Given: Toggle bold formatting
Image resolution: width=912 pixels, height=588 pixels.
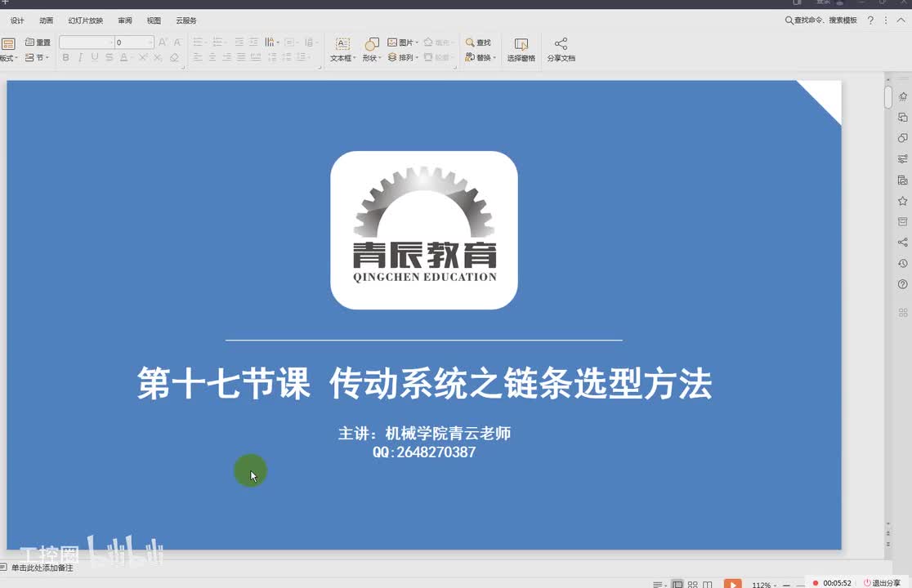Looking at the screenshot, I should click(x=65, y=57).
